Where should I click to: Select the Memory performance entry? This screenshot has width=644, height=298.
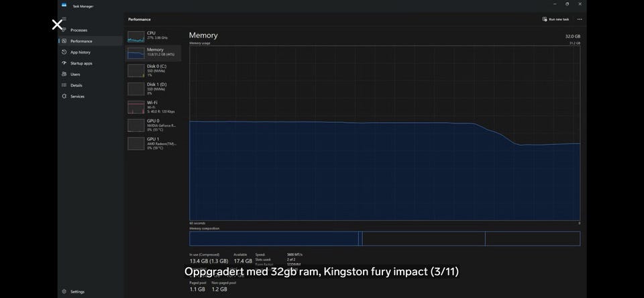pyautogui.click(x=153, y=53)
